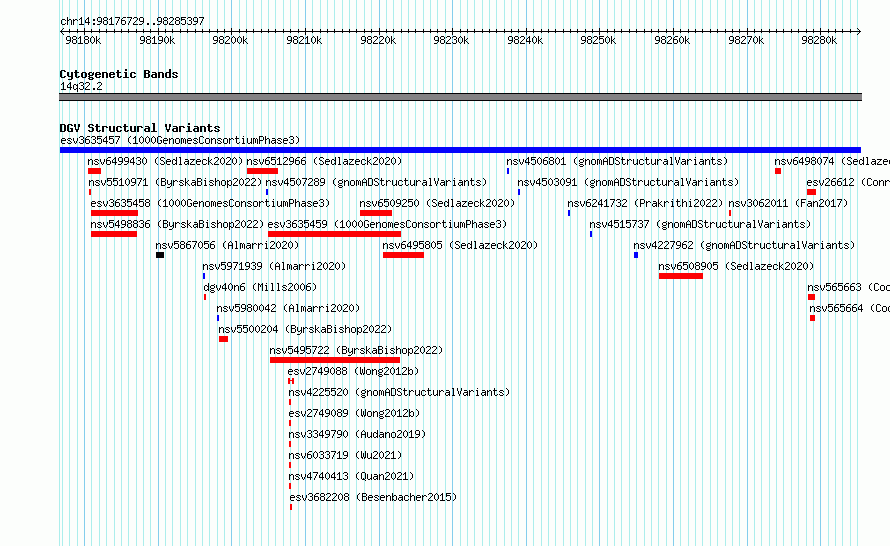Click red bar under nsv6509250
The width and height of the screenshot is (890, 546).
[376, 213]
